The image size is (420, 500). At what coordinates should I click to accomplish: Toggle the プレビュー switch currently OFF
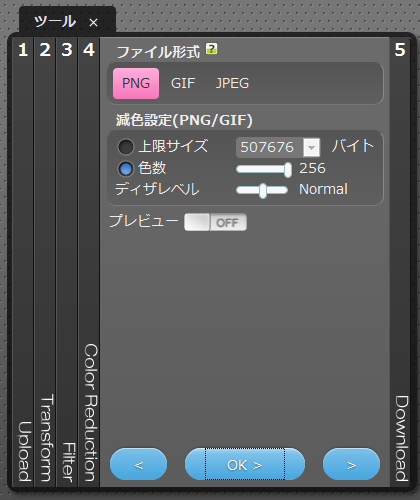[215, 222]
